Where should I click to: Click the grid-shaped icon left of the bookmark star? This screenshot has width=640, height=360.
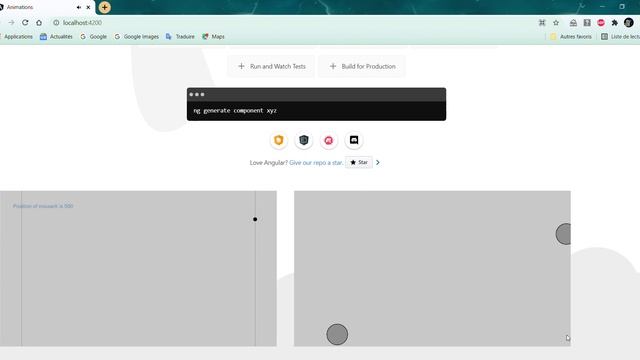542,23
